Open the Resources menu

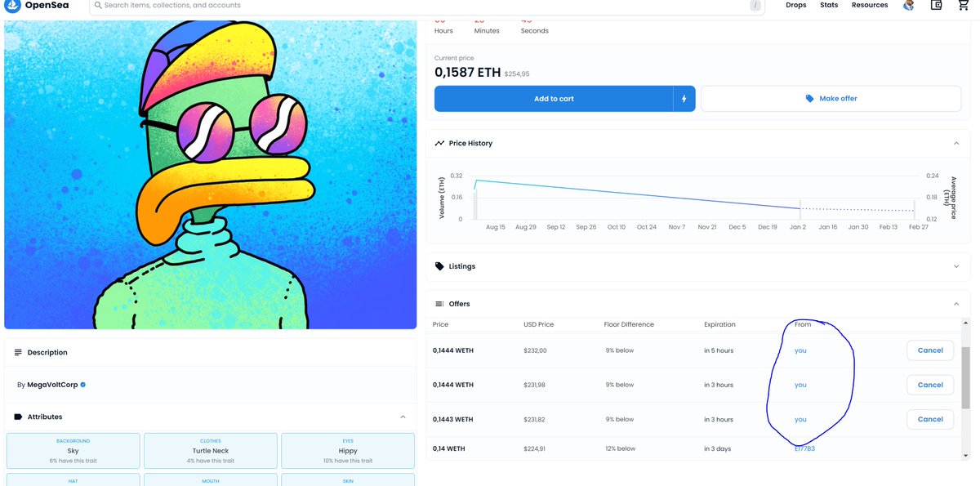[870, 5]
